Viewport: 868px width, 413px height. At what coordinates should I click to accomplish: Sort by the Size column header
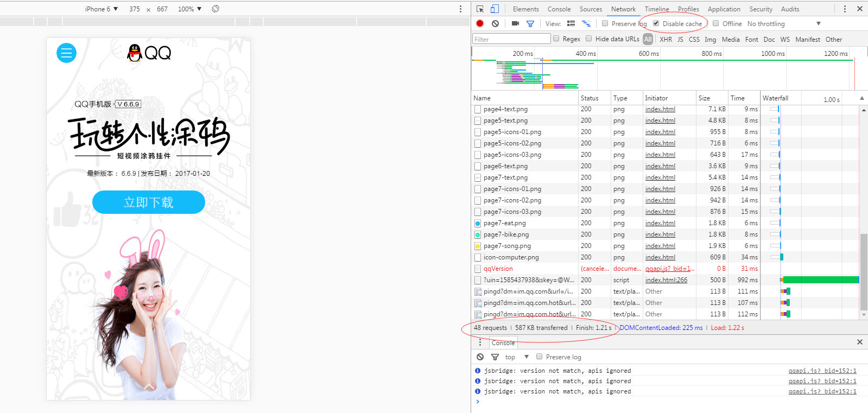coord(712,98)
